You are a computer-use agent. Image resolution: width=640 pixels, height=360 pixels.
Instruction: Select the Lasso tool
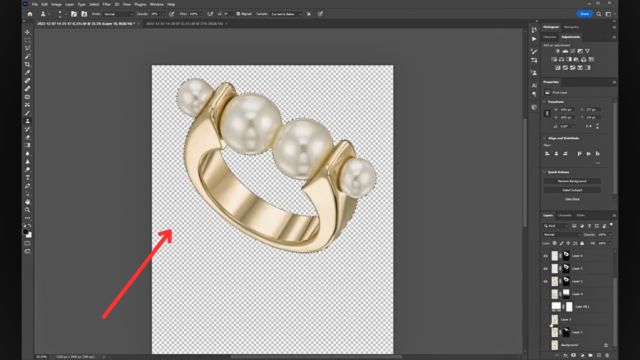pos(27,49)
